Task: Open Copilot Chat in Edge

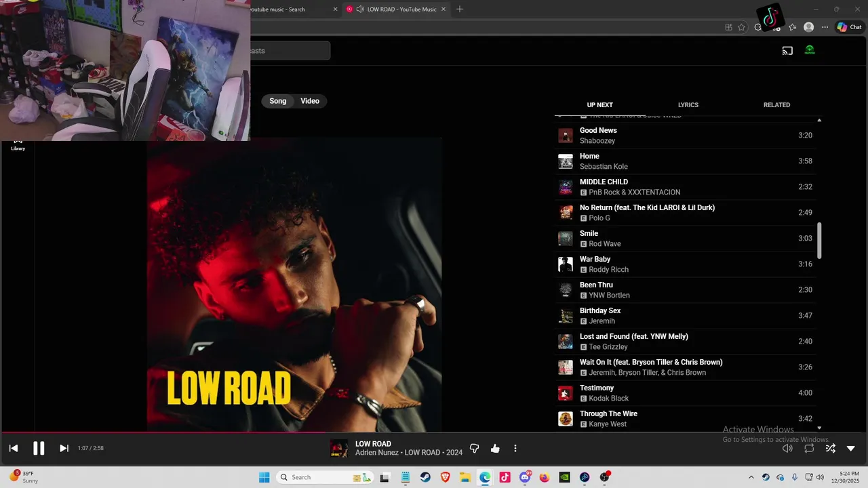Action: pos(850,27)
